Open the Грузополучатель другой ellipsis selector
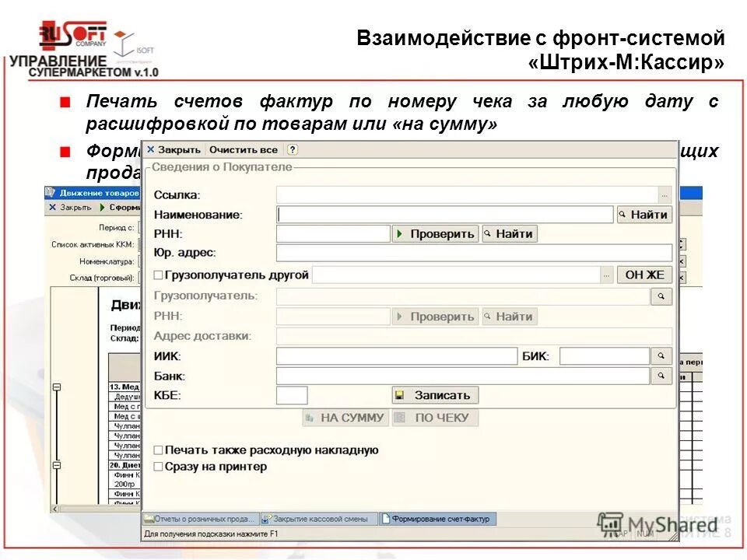Screen dimensions: 747x560 click(605, 275)
